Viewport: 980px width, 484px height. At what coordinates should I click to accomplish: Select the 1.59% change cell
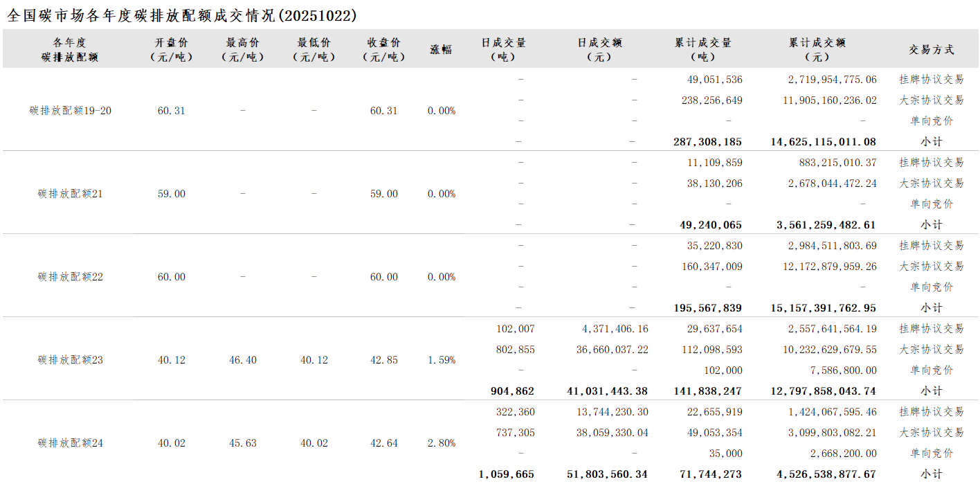pos(442,360)
